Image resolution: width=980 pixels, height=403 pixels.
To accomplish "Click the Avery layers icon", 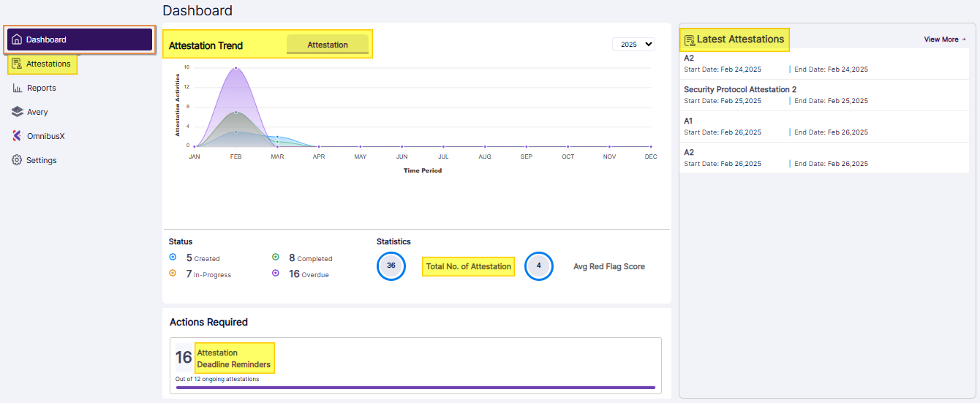I will (17, 112).
